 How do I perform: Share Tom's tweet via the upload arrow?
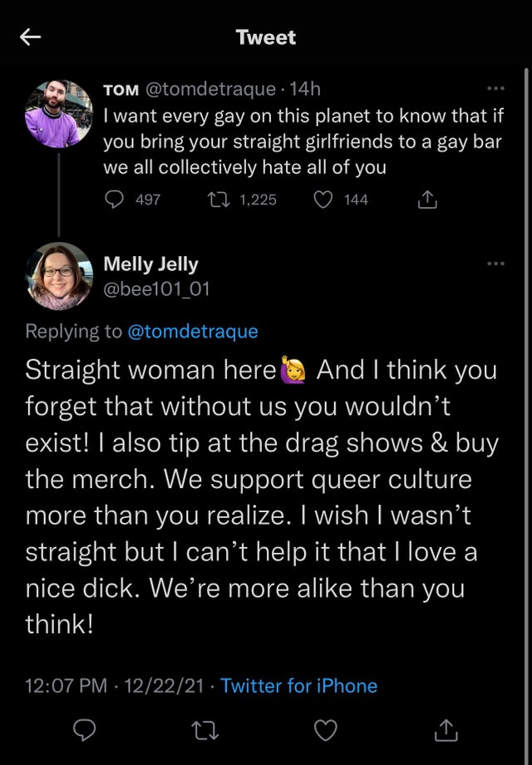click(425, 200)
